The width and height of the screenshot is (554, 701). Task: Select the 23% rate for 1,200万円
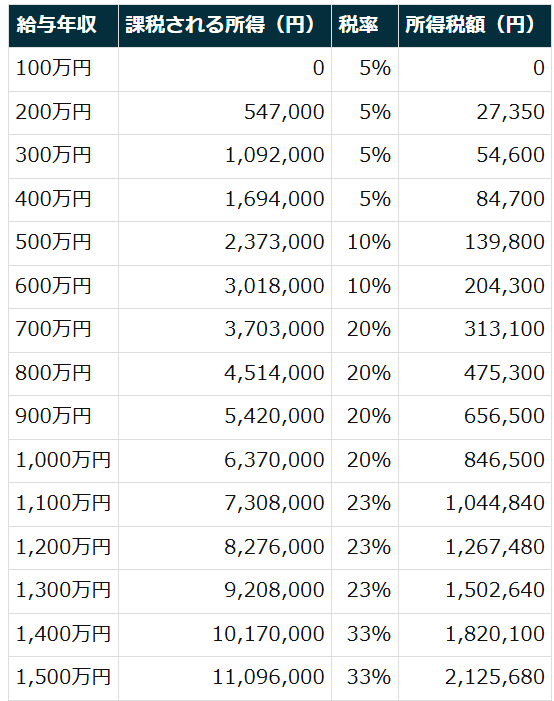[x=365, y=547]
